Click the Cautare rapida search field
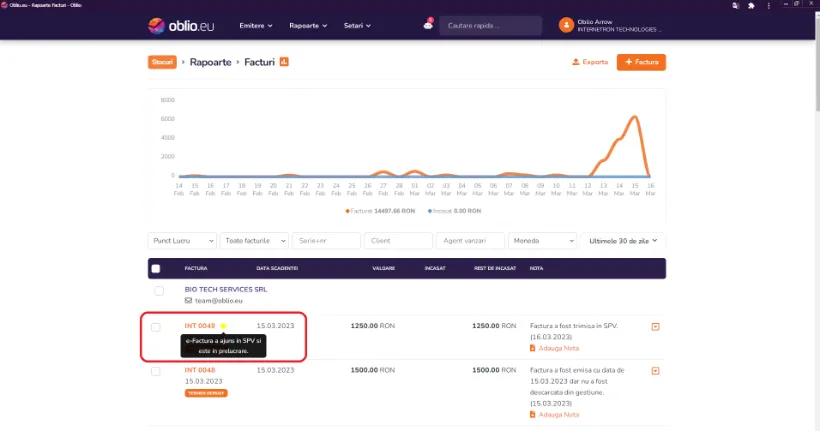Viewport: 820px width, 431px height. click(491, 26)
